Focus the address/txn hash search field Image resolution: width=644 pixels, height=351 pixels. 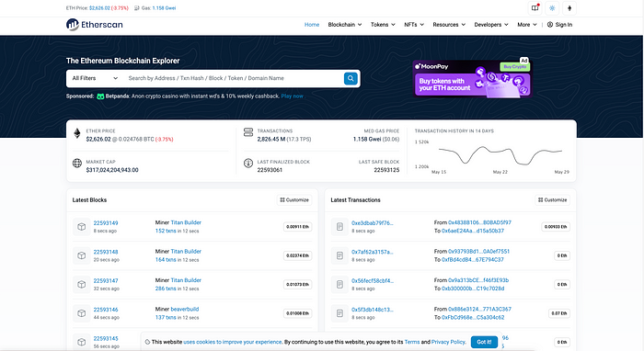pos(233,78)
